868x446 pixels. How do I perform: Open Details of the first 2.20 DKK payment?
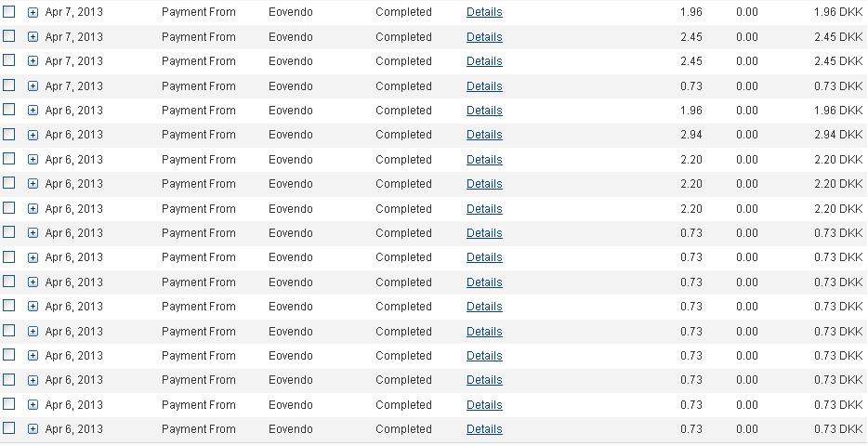point(484,160)
